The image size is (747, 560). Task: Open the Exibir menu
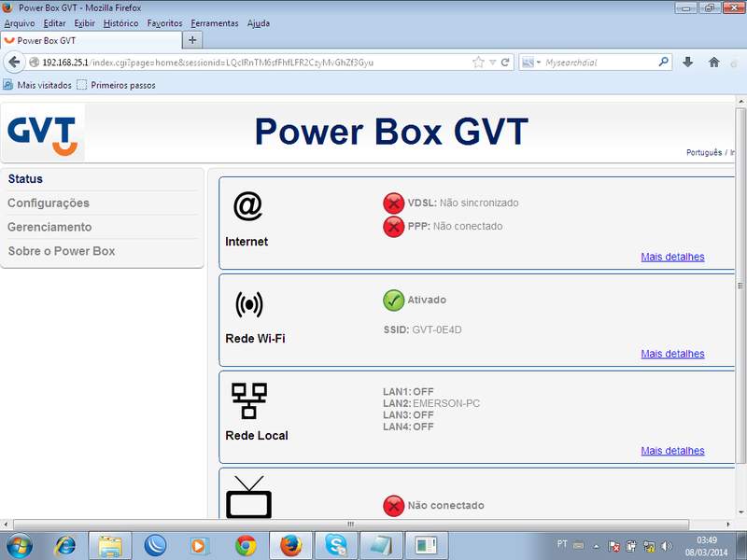click(84, 22)
